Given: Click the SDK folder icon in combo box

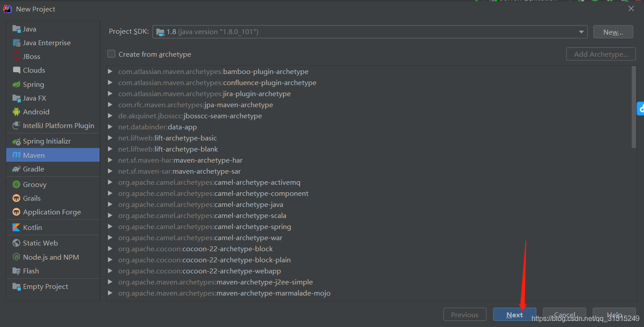Looking at the screenshot, I should coord(160,32).
